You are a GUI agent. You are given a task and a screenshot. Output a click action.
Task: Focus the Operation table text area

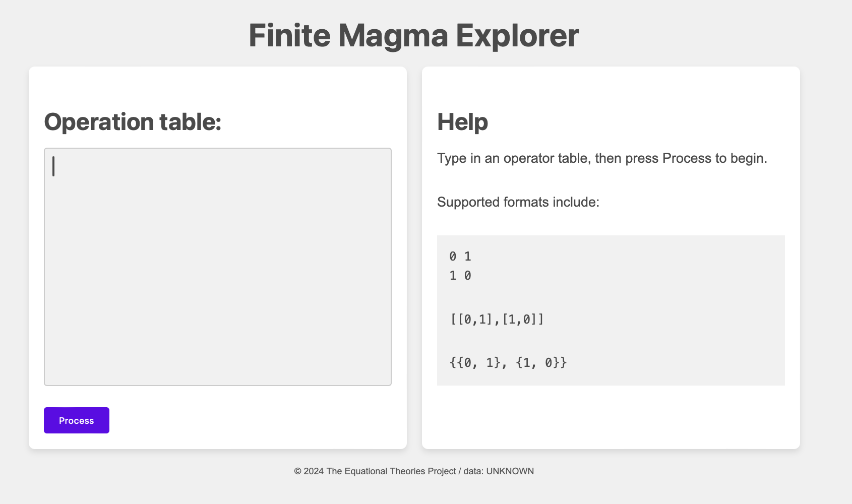coord(218,267)
